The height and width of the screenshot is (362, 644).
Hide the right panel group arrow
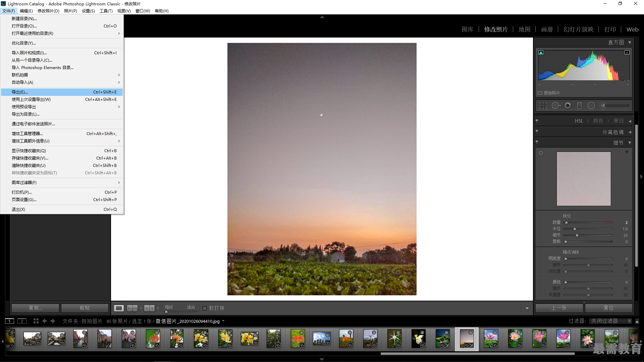pos(641,177)
